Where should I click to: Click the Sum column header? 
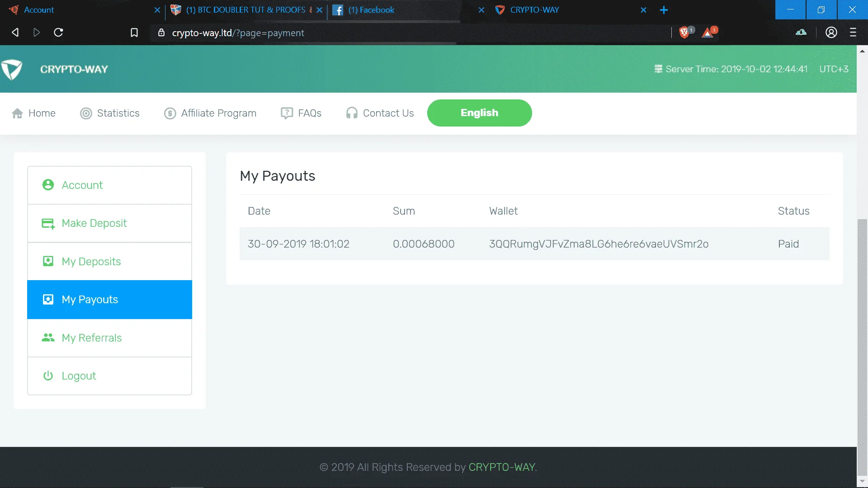404,211
